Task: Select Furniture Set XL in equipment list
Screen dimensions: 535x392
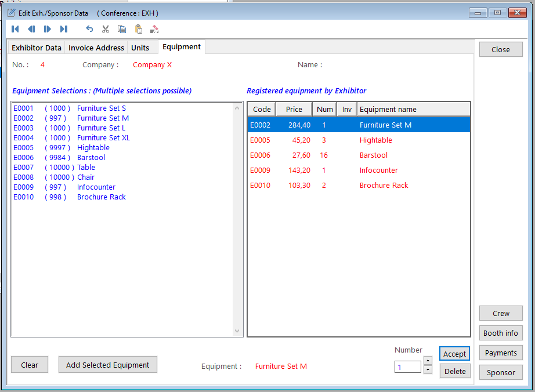Action: tap(103, 138)
